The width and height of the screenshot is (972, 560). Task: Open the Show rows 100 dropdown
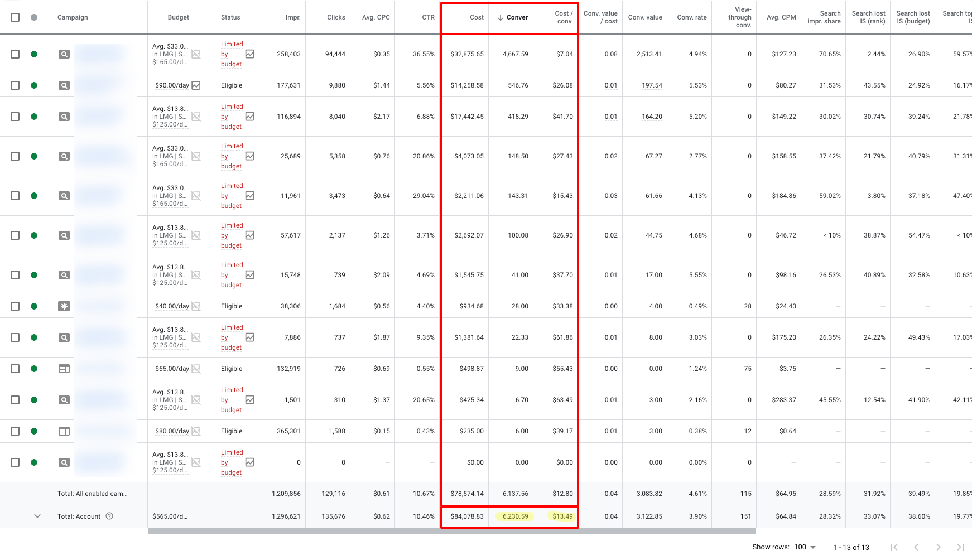click(805, 547)
